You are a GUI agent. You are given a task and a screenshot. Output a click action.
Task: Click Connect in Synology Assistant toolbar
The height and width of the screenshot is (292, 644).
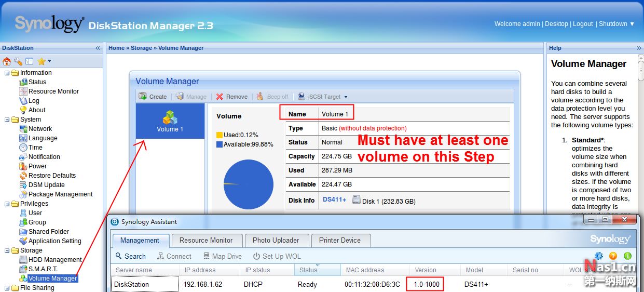tap(174, 256)
